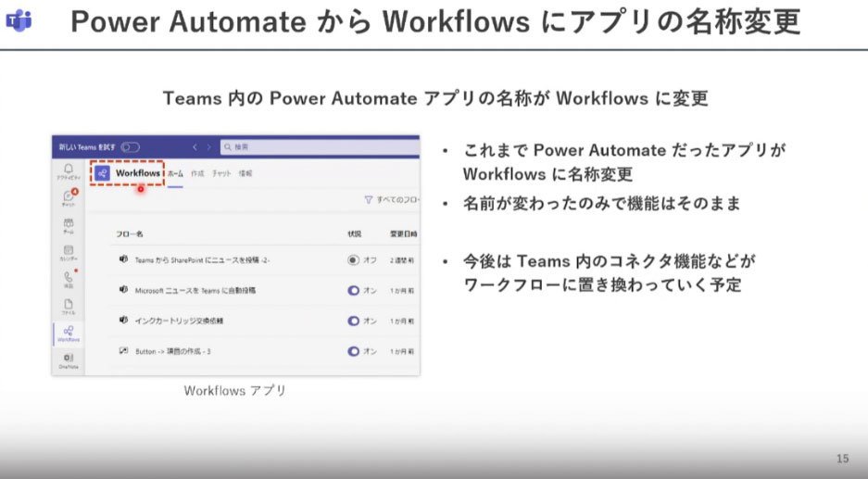Click the 検索 search box
Image resolution: width=868 pixels, height=479 pixels.
click(320, 147)
